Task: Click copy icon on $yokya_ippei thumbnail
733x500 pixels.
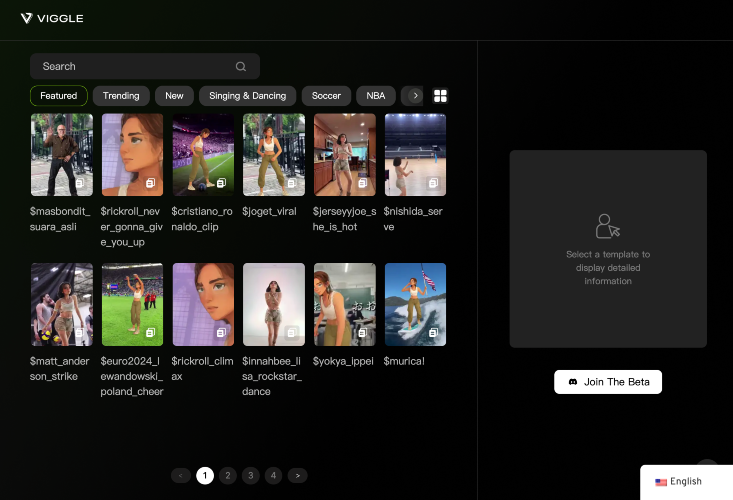Action: click(x=362, y=332)
